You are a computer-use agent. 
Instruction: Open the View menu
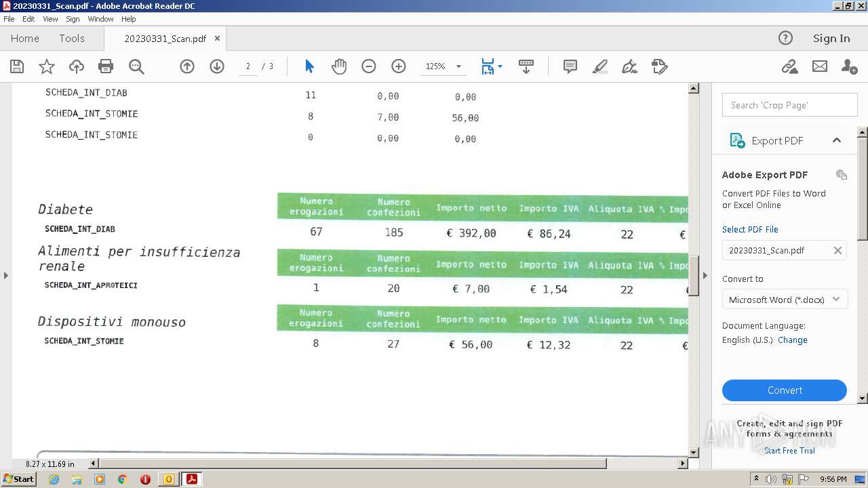pos(50,19)
